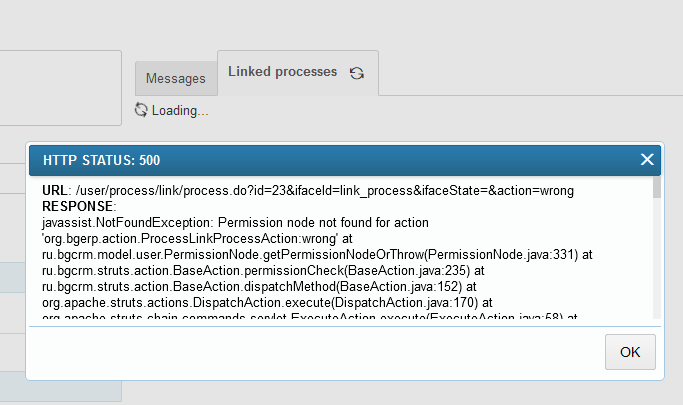Click the HTTP STATUS: 500 title bar
Viewport: 683px width, 405px height.
pyautogui.click(x=300, y=160)
